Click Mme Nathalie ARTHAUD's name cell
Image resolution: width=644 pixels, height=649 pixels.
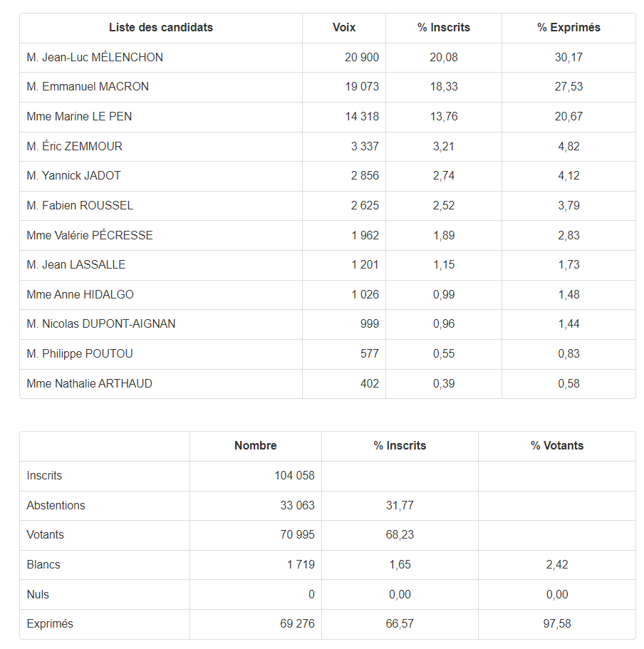point(89,384)
